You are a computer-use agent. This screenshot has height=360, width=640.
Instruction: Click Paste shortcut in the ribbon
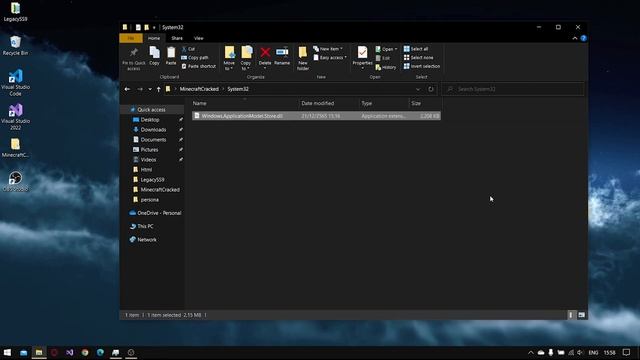tap(198, 66)
